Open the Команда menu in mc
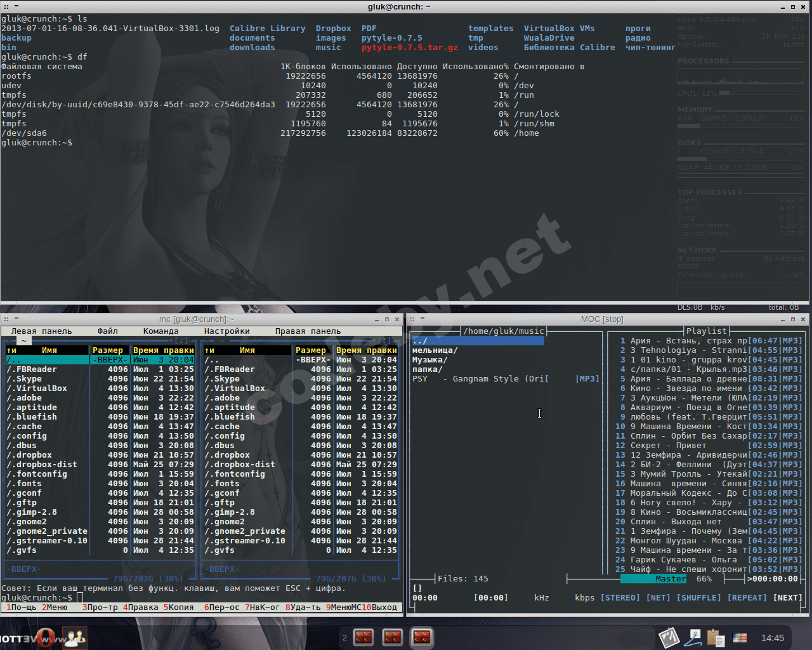This screenshot has width=812, height=650. pyautogui.click(x=160, y=331)
